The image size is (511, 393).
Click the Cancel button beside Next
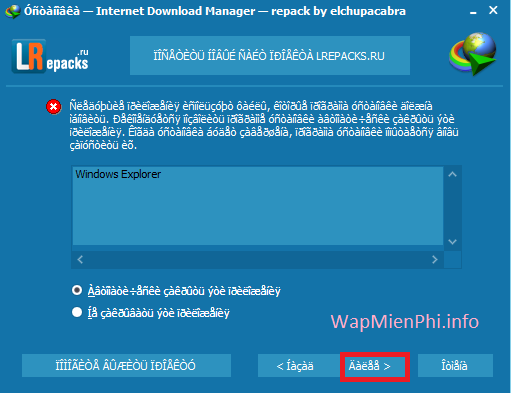click(x=455, y=366)
